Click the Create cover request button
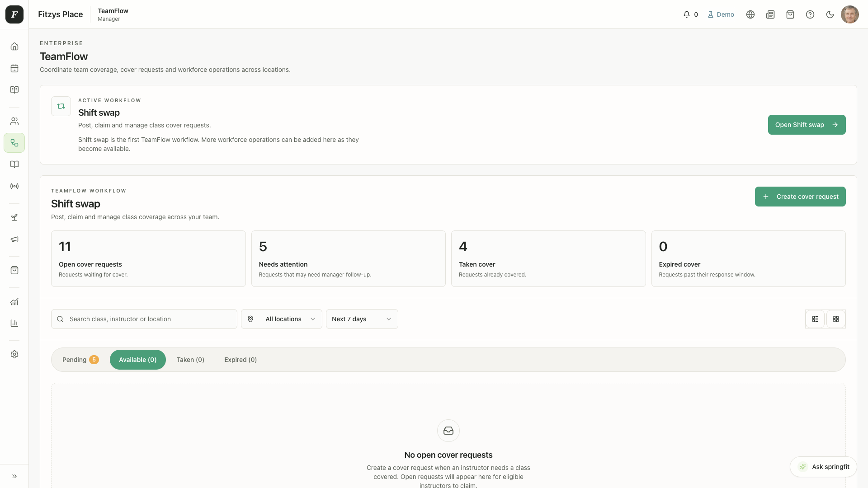Screen dimensions: 868x488 pyautogui.click(x=800, y=197)
